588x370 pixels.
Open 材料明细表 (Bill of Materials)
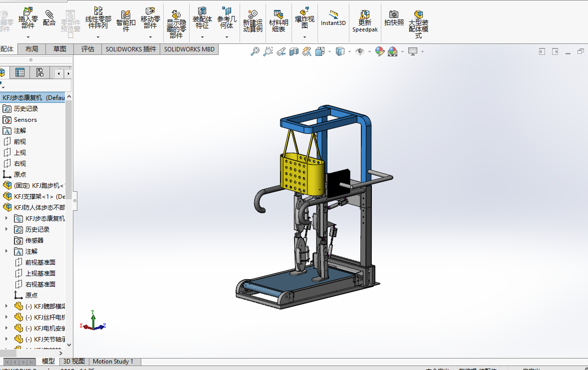[x=279, y=21]
